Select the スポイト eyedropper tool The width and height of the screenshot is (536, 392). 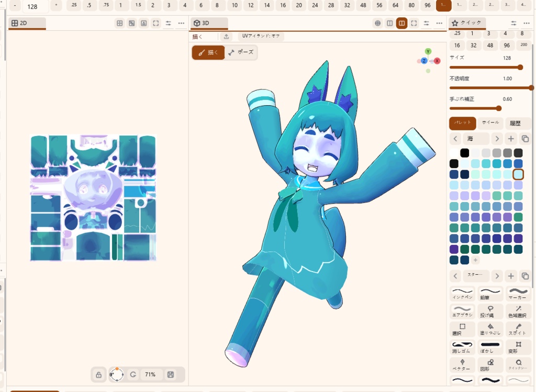pos(518,329)
